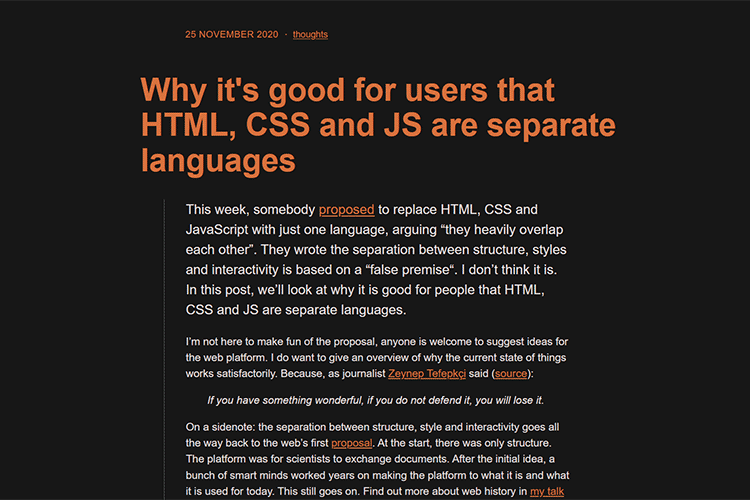Click the date "25 NOVEMBER 2020"

[232, 35]
